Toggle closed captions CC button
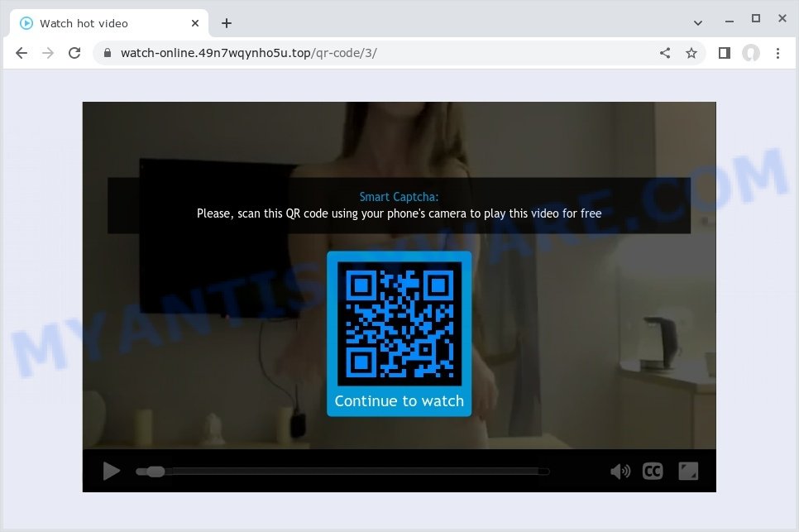Viewport: 799px width, 532px height. pyautogui.click(x=653, y=471)
